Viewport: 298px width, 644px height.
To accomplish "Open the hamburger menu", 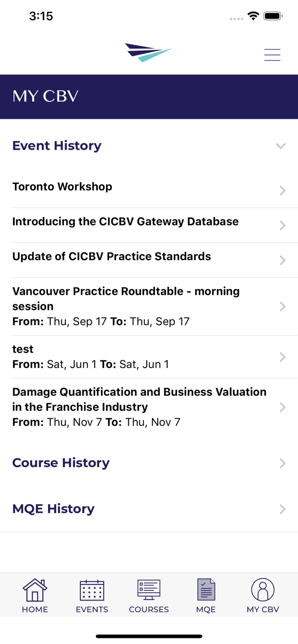I will click(x=272, y=55).
